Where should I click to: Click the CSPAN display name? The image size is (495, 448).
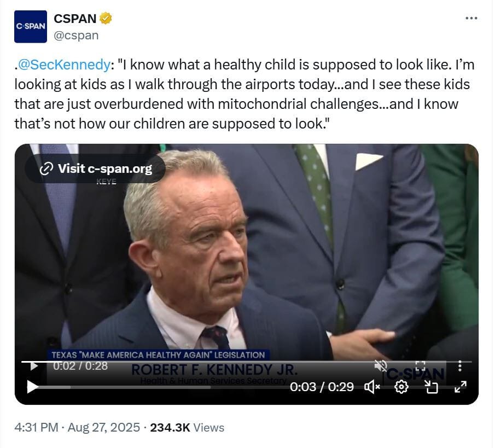(75, 19)
